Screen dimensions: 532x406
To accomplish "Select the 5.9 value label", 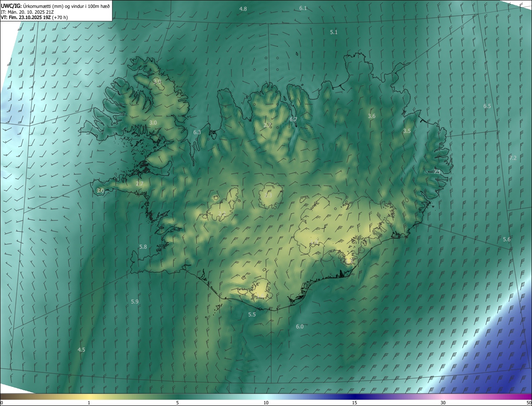I will pos(135,301).
